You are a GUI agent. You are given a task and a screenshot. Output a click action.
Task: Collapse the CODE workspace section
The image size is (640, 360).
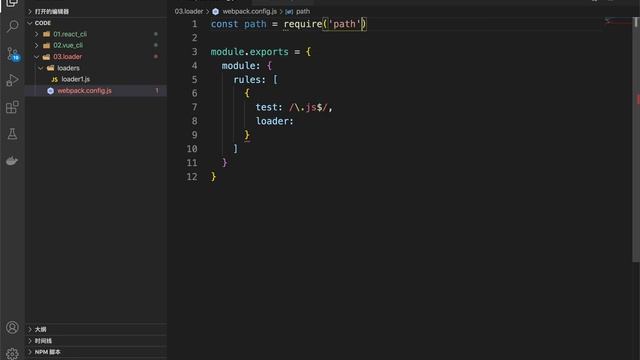30,23
